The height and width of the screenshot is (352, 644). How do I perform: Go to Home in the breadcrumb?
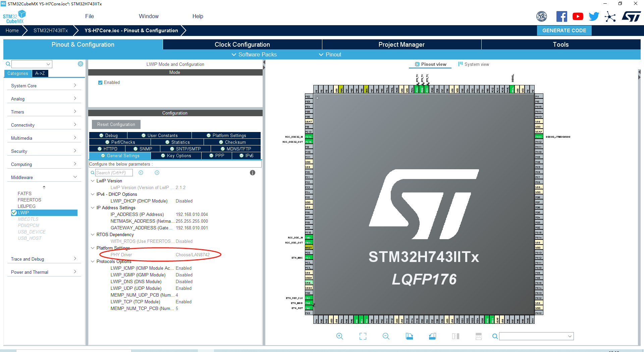pyautogui.click(x=12, y=31)
